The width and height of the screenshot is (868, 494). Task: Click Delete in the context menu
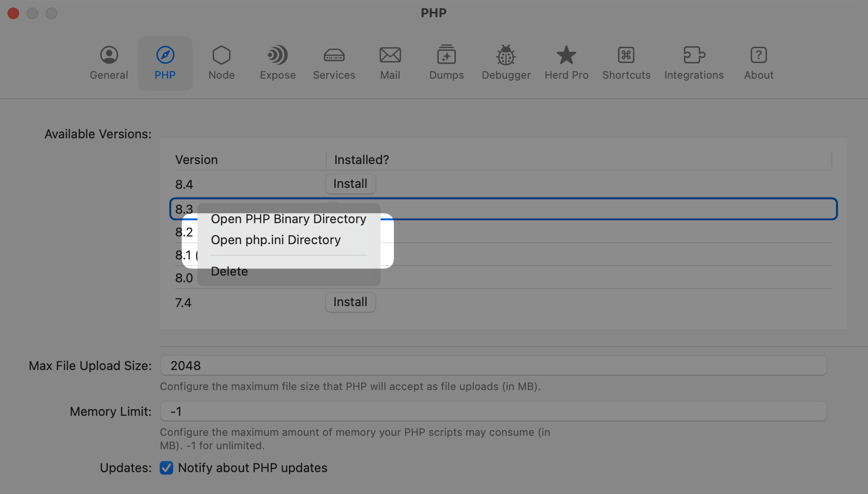tap(229, 271)
